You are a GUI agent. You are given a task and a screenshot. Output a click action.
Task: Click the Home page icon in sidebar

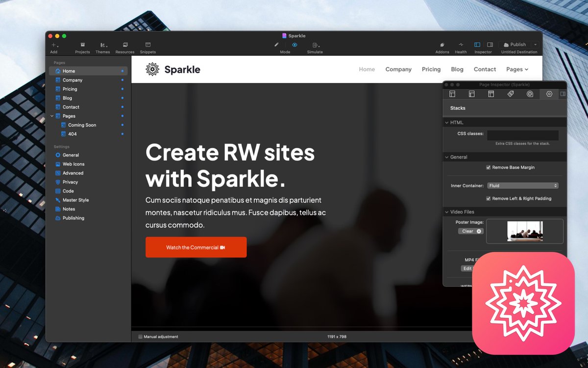tap(58, 71)
